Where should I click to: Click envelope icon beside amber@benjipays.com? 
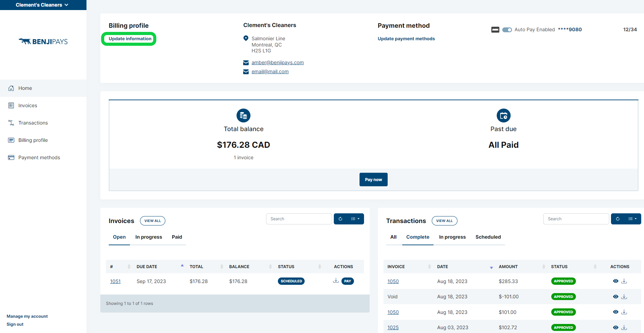[246, 63]
